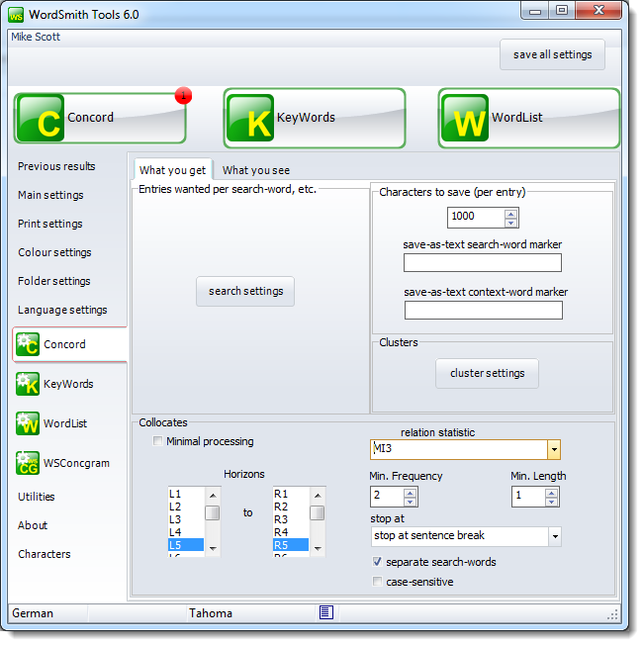
Task: Increase the Min. Frequency value
Action: coord(411,492)
